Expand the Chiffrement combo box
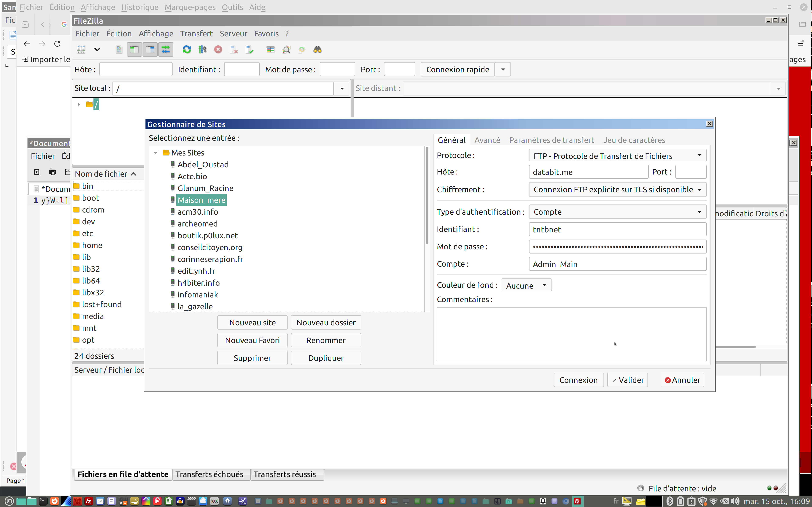 click(x=617, y=189)
